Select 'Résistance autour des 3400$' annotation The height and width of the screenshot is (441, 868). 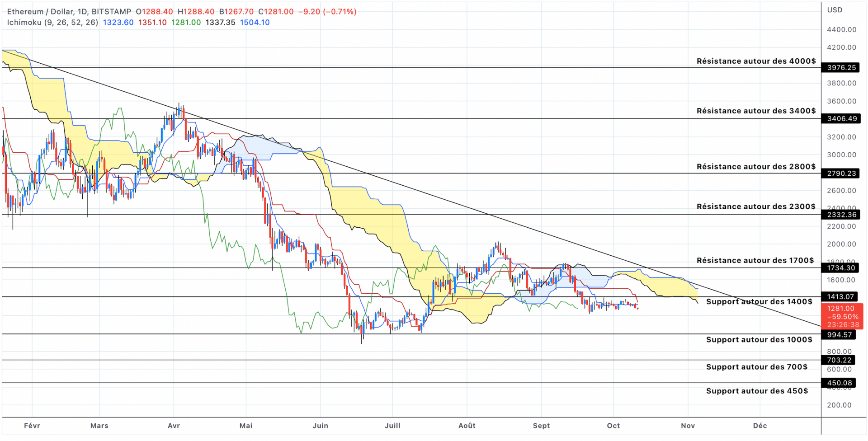pos(756,111)
